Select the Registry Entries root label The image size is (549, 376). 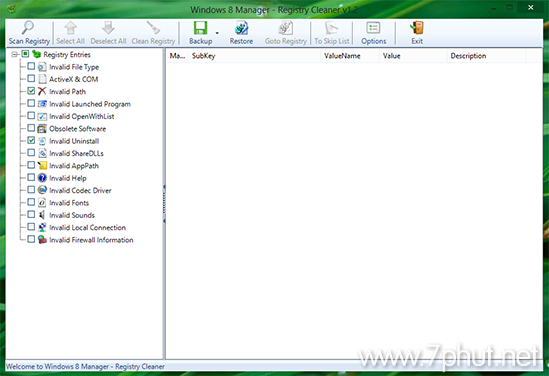click(x=67, y=55)
